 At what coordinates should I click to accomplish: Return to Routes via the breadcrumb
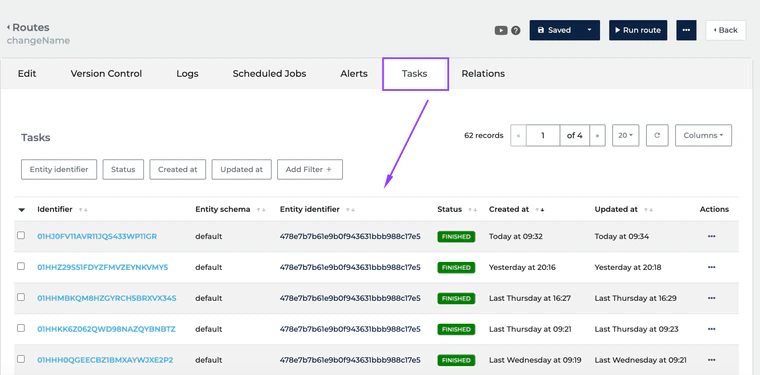28,28
